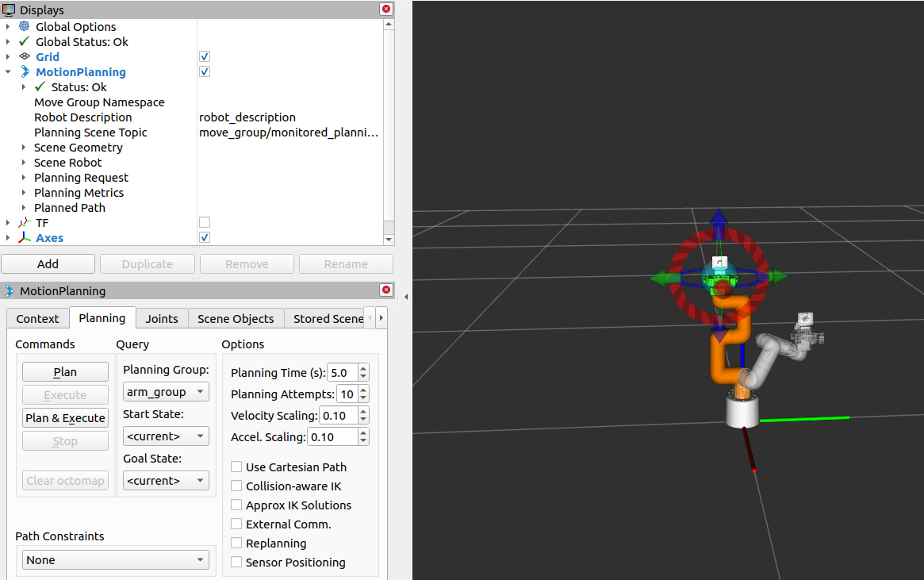Click the Global Options gear icon

pyautogui.click(x=24, y=26)
